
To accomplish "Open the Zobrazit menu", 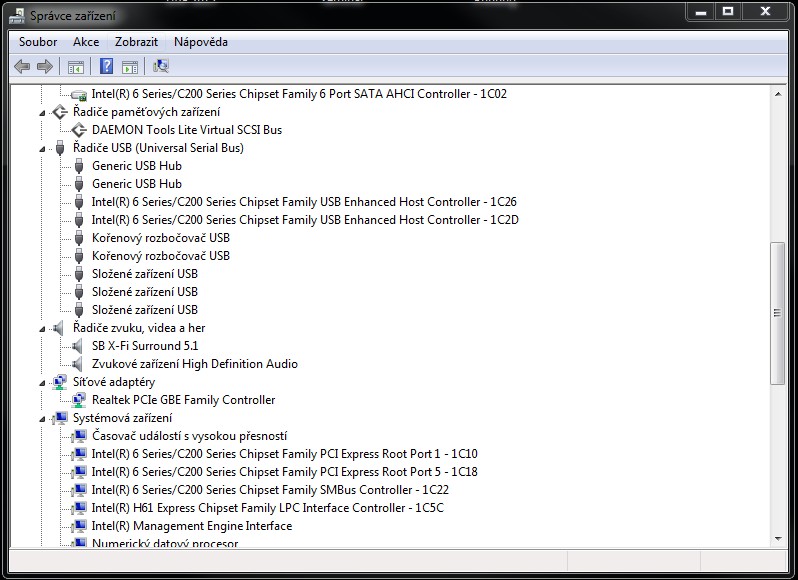I will [x=136, y=42].
